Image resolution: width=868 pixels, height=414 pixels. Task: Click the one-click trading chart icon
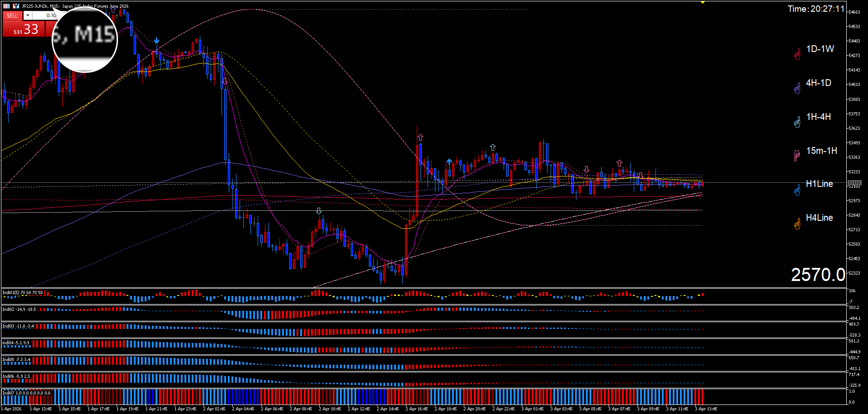click(16, 6)
